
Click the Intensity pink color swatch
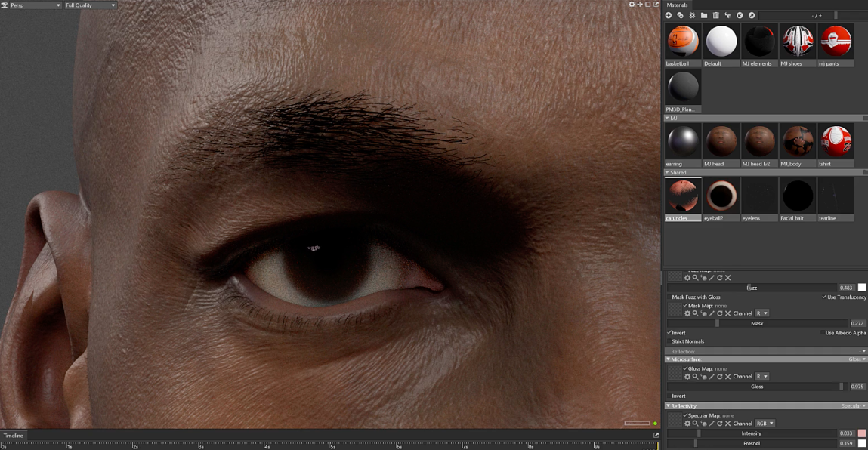tap(861, 433)
